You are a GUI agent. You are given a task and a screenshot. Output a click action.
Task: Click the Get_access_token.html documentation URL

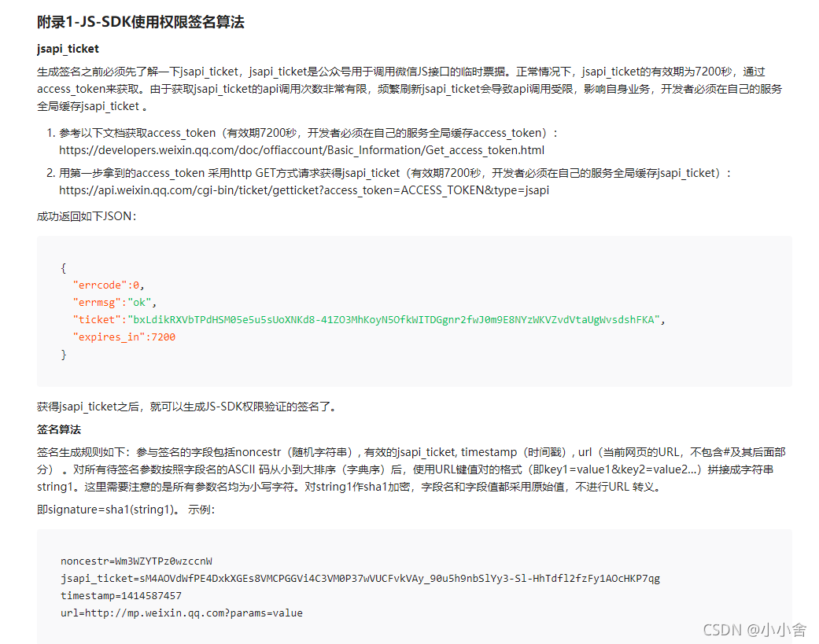click(x=301, y=150)
